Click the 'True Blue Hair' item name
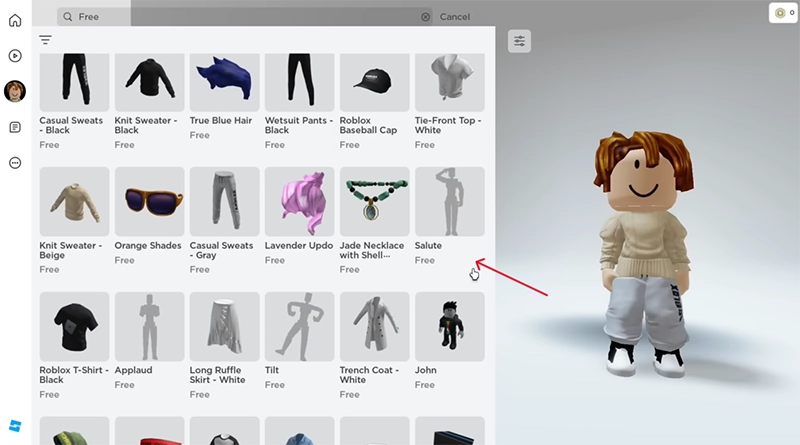This screenshot has height=445, width=800. click(x=221, y=120)
